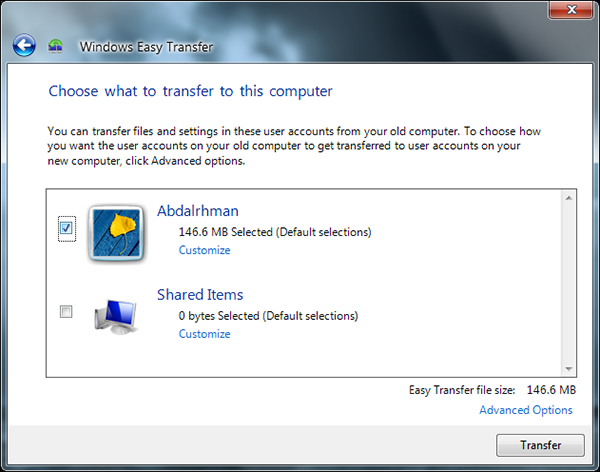Open Customize under Shared Items
Viewport: 600px width, 472px height.
point(204,334)
